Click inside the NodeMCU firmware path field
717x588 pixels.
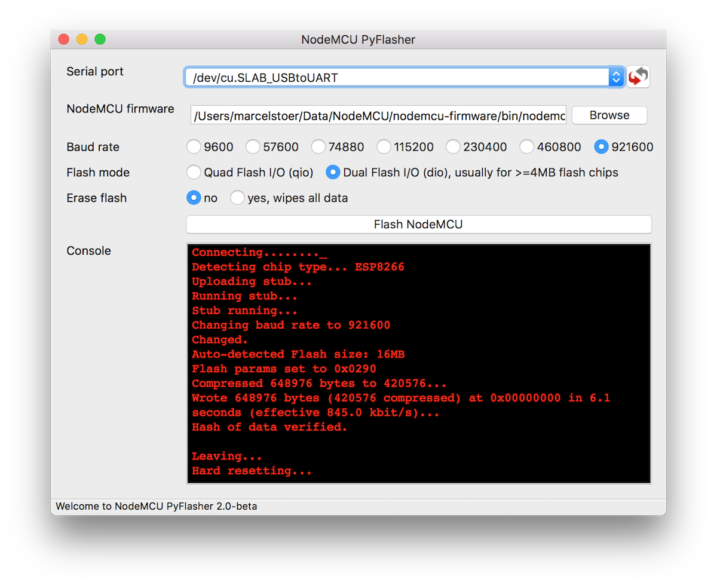378,115
